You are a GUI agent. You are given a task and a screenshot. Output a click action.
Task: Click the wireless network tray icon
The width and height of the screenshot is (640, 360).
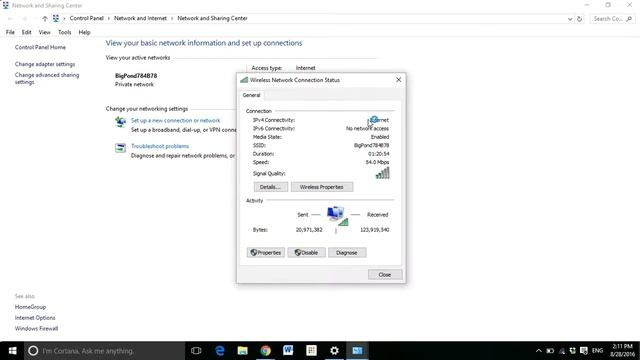(562, 351)
